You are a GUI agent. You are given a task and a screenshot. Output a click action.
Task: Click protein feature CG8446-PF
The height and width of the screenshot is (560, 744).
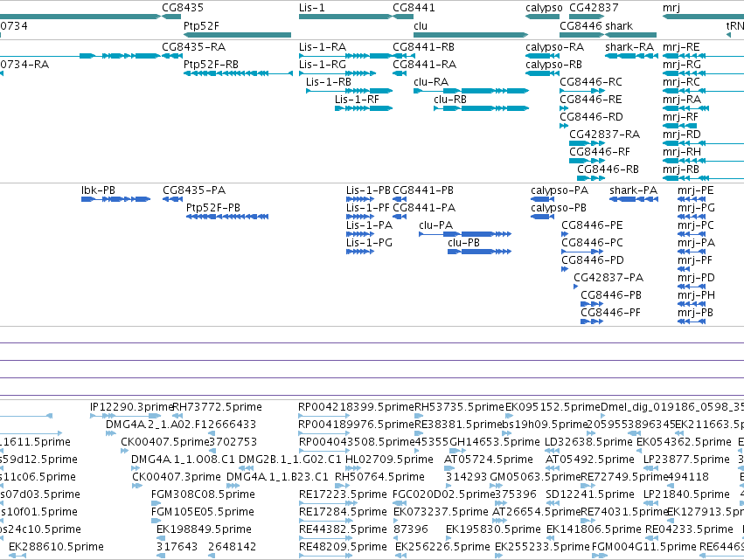[x=610, y=313]
